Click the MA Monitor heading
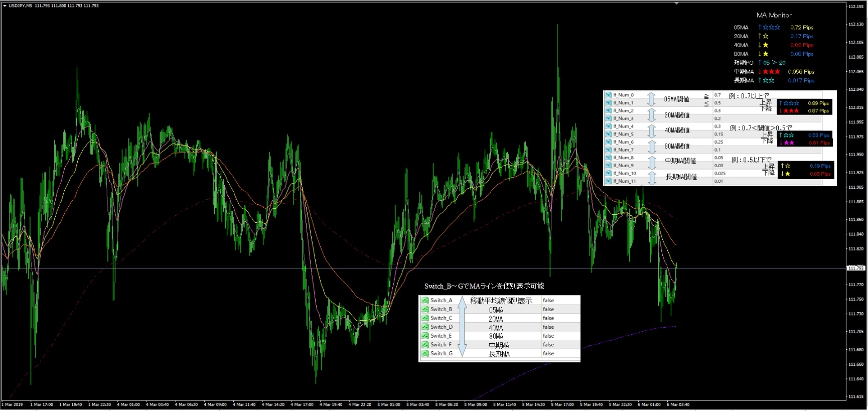The width and height of the screenshot is (868, 411). click(774, 15)
